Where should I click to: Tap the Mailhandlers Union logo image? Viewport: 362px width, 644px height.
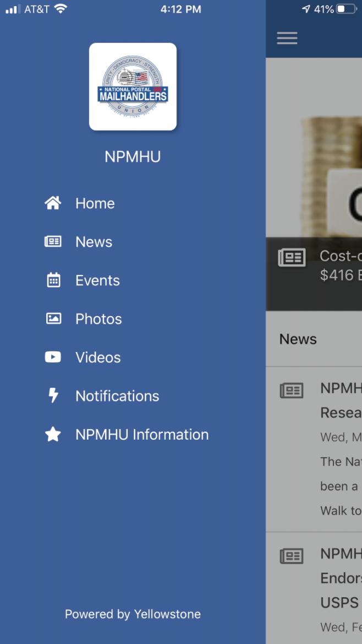click(x=133, y=86)
